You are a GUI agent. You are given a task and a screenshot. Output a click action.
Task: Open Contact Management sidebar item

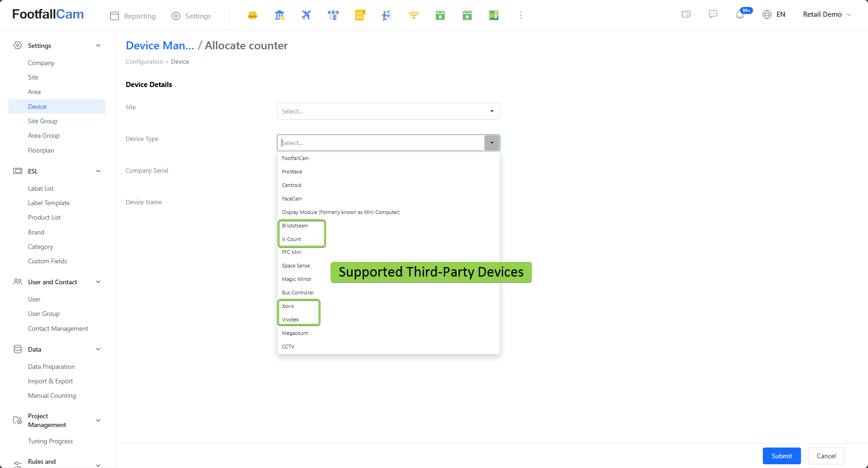pos(58,328)
